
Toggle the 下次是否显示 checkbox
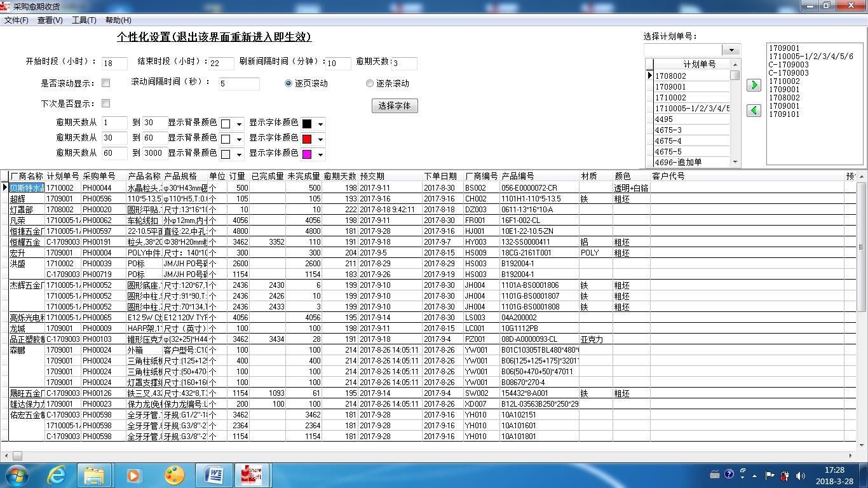click(x=106, y=104)
